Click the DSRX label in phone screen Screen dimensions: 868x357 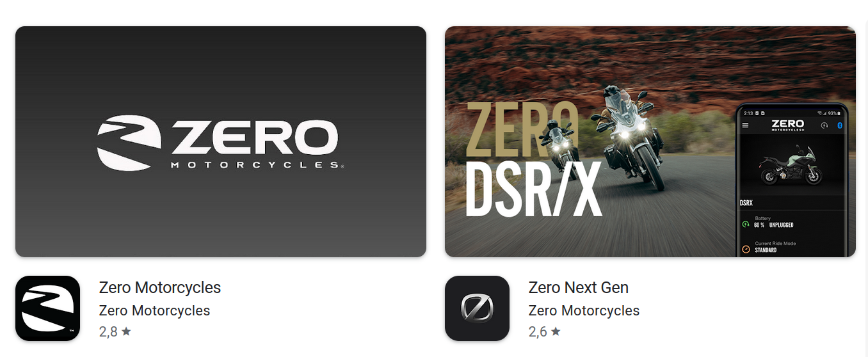[746, 203]
